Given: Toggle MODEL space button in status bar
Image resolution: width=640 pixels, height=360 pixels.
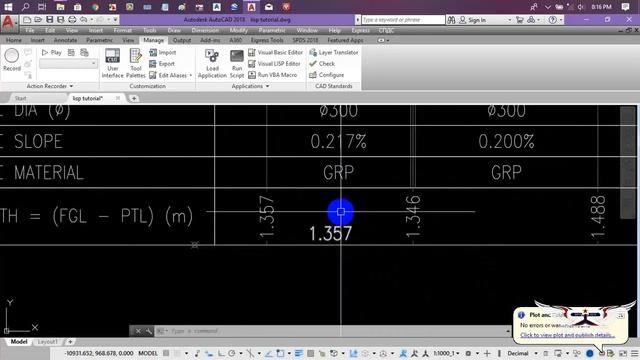Looking at the screenshot, I should (148, 353).
